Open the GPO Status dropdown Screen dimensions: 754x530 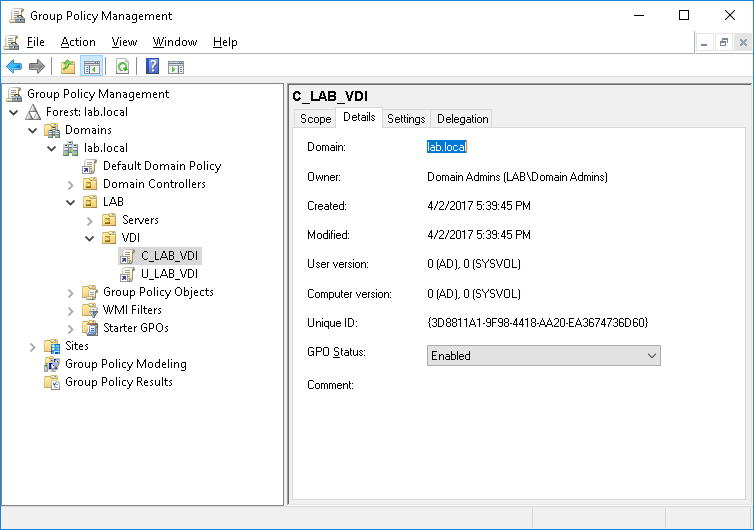543,355
